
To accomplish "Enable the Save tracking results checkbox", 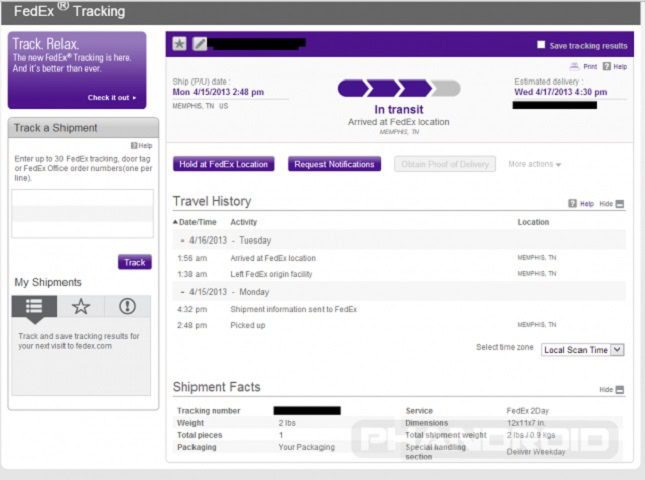I will tap(541, 45).
